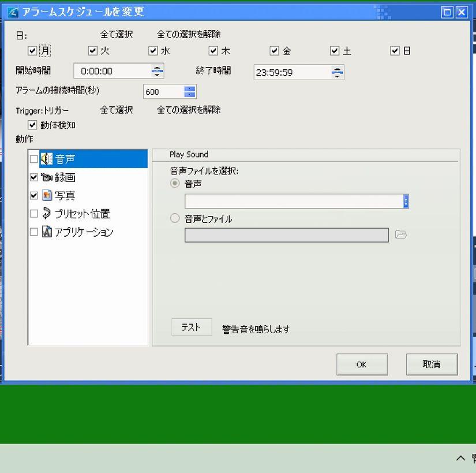
Task: Open the 音声 sound selection dropdown
Action: coord(406,202)
